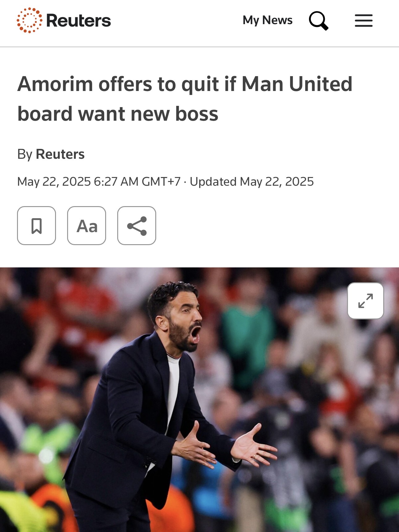399x532 pixels.
Task: Open the search magnifier icon
Action: 319,21
